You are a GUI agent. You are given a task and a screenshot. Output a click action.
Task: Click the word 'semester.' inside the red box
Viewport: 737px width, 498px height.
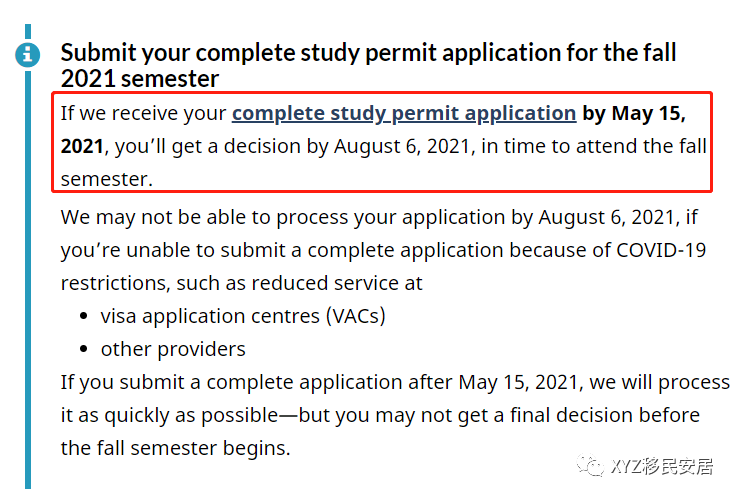pyautogui.click(x=107, y=179)
